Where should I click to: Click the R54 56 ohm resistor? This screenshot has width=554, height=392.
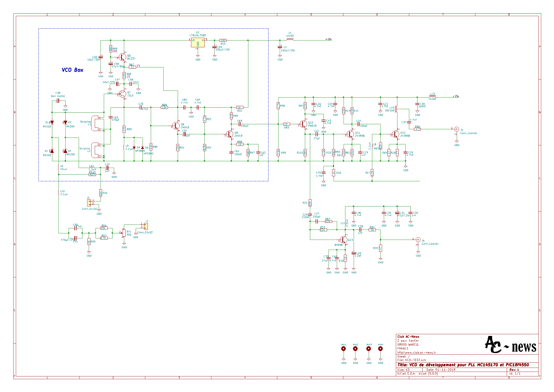tap(372, 230)
